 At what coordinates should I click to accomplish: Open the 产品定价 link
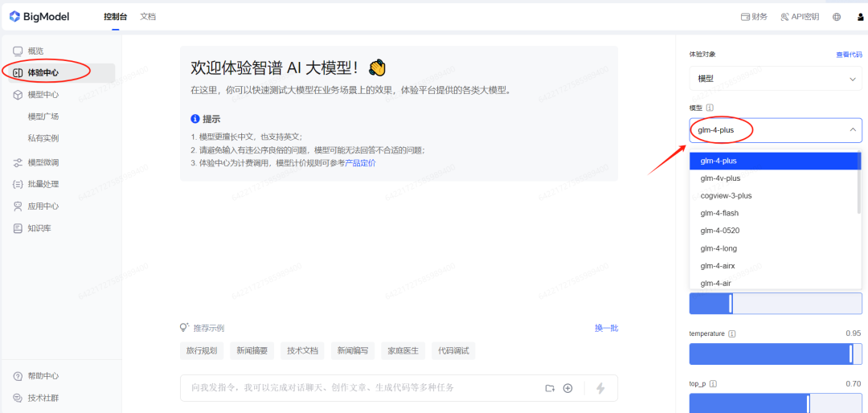tap(360, 163)
